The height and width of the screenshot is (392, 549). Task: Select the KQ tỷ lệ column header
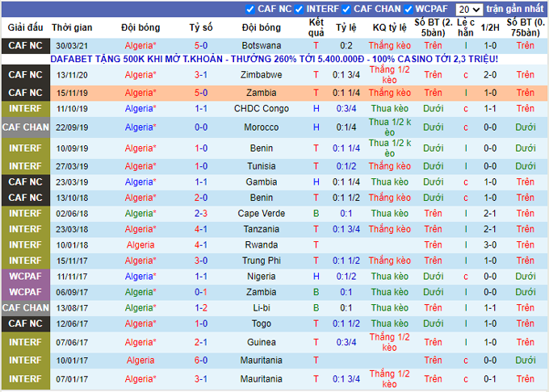click(x=391, y=27)
